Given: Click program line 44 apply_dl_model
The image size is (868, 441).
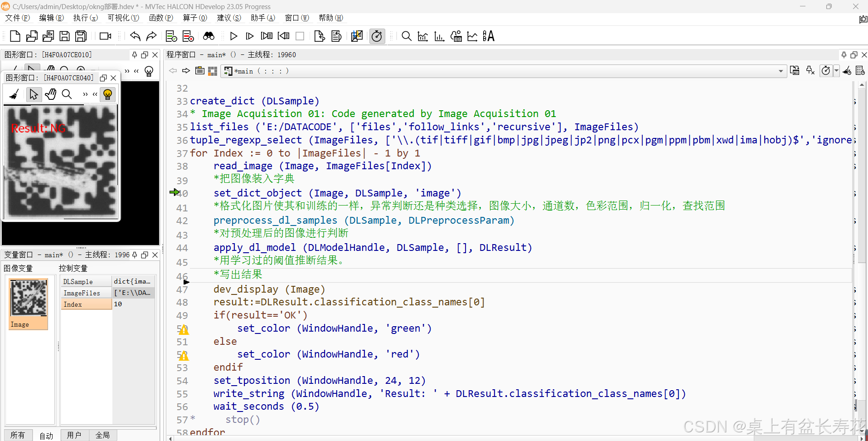Looking at the screenshot, I should pyautogui.click(x=373, y=248).
